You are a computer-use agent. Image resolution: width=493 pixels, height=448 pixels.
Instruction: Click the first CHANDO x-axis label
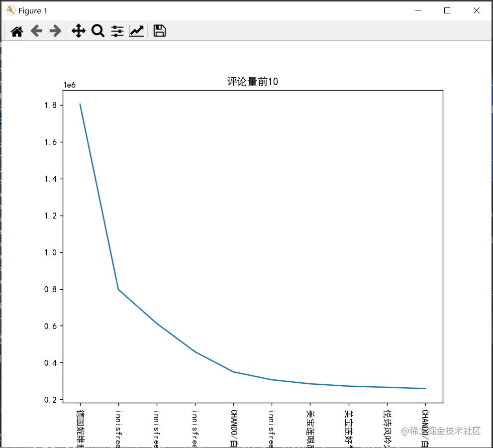(234, 428)
